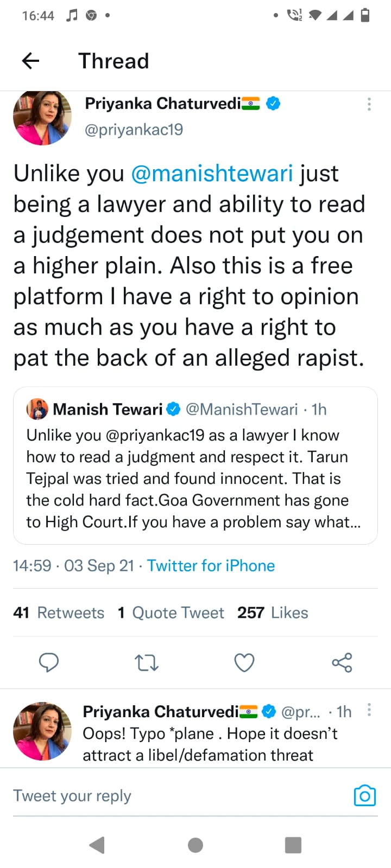Viewport: 391px width, 868px height.
Task: View the 257 Likes list
Action: 273,612
